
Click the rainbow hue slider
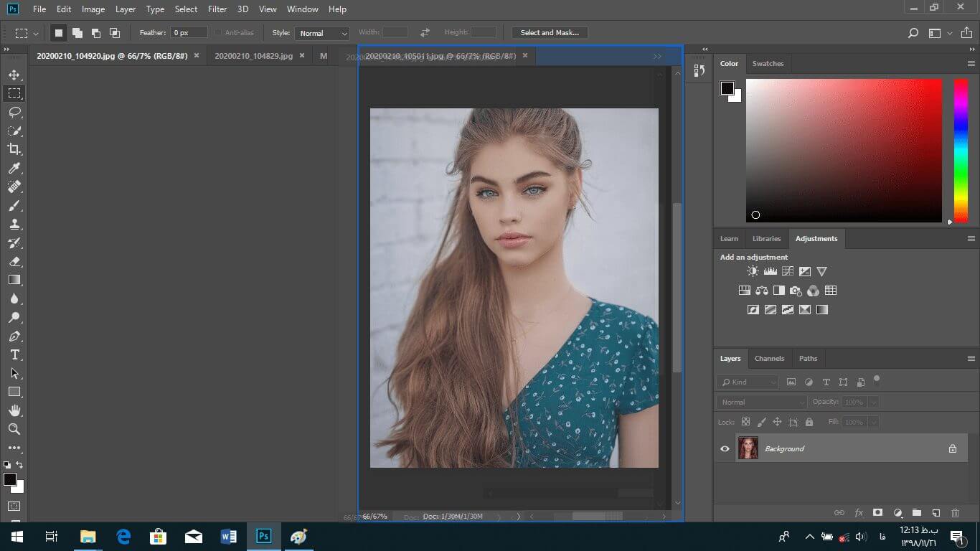(x=960, y=150)
